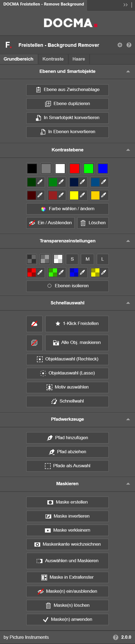Viewport: 135px width, 644px height.
Task: Click 1-Klick Freistellen button
Action: point(77,324)
